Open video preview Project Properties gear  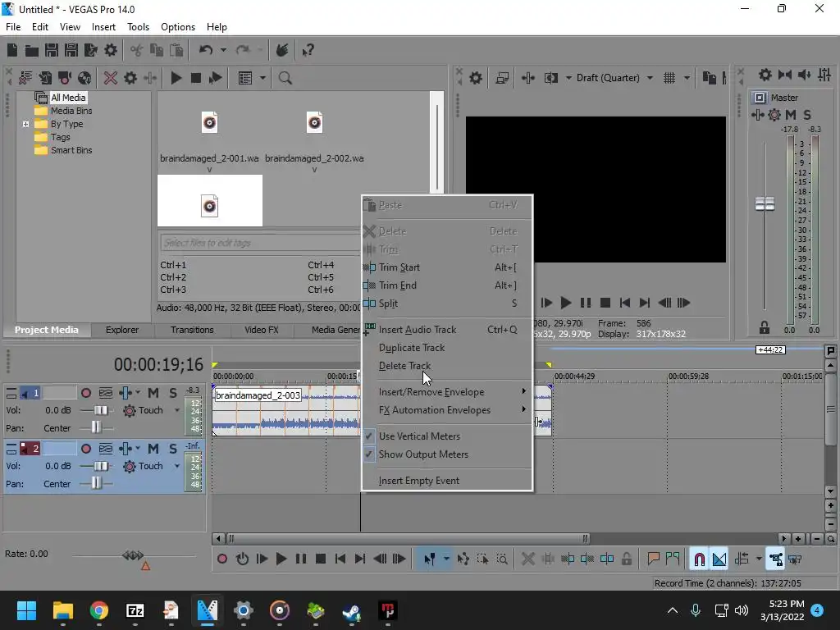tap(475, 78)
